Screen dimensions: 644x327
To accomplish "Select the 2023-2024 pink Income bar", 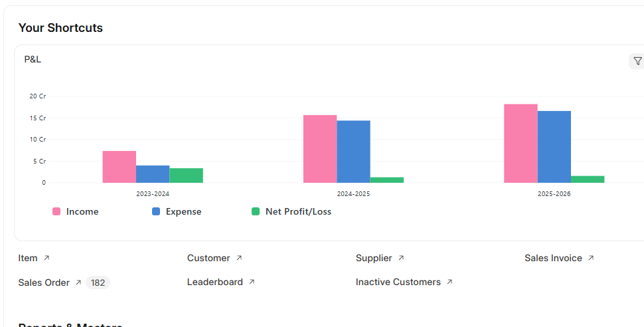I will [x=120, y=167].
